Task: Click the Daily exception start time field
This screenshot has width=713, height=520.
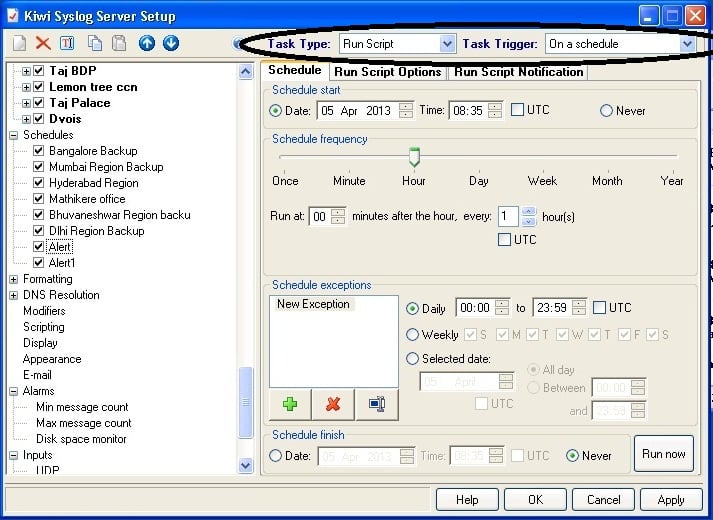Action: pyautogui.click(x=482, y=308)
